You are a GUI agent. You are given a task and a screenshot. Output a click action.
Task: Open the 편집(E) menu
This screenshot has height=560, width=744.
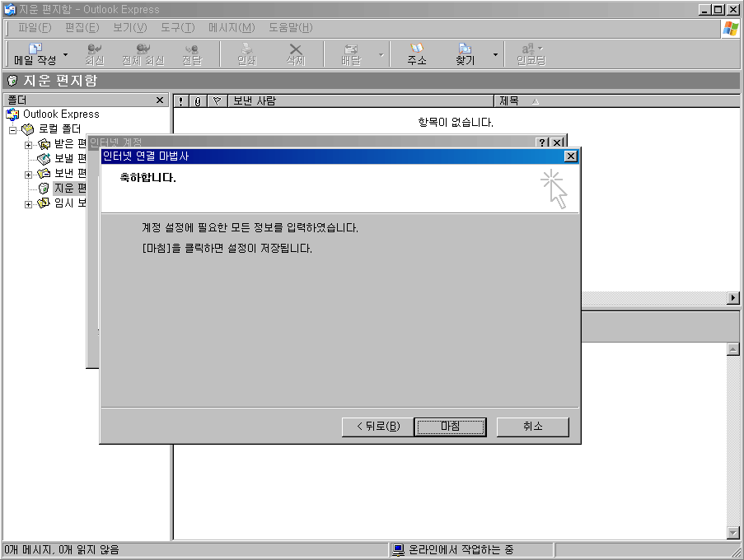pyautogui.click(x=82, y=28)
